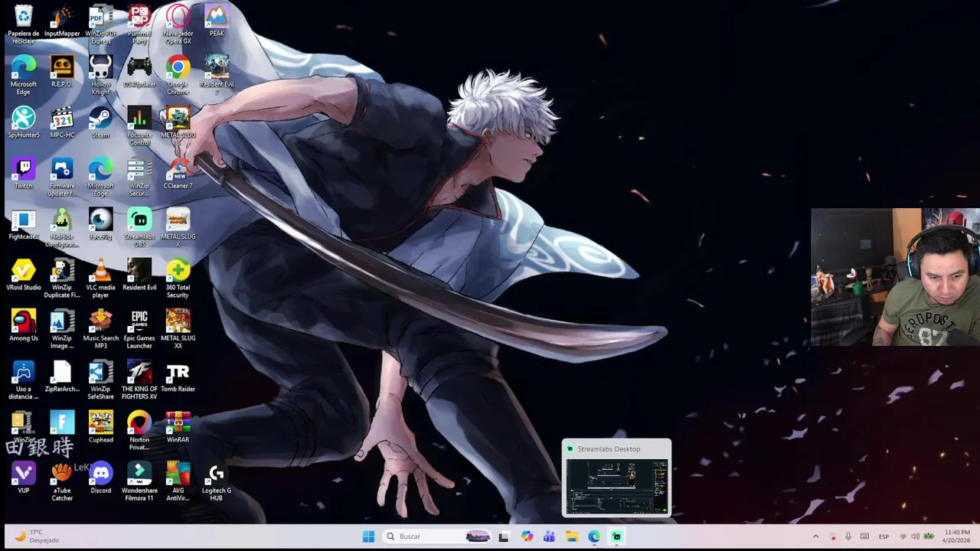The height and width of the screenshot is (551, 980).
Task: Select the PEAK game icon
Action: 217,21
